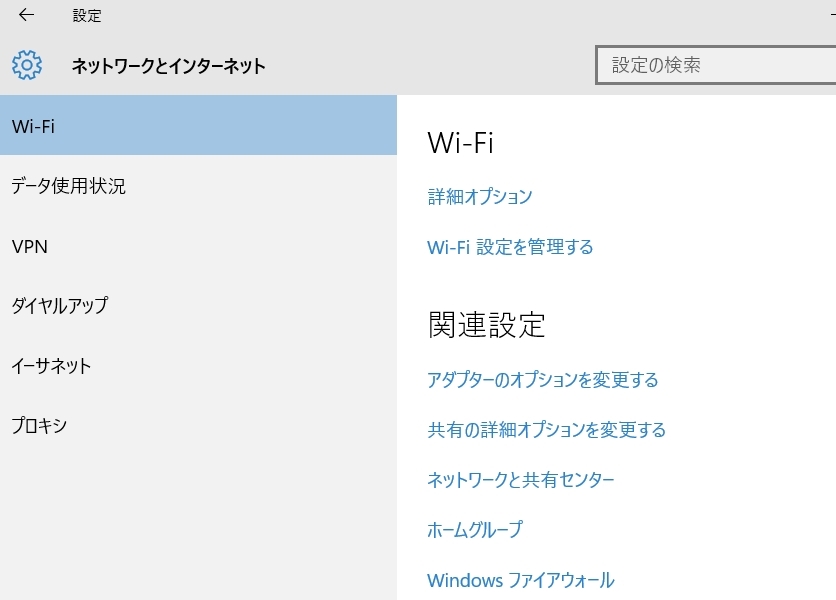
Task: Open アダプターのオプションを変更する link
Action: tap(543, 380)
